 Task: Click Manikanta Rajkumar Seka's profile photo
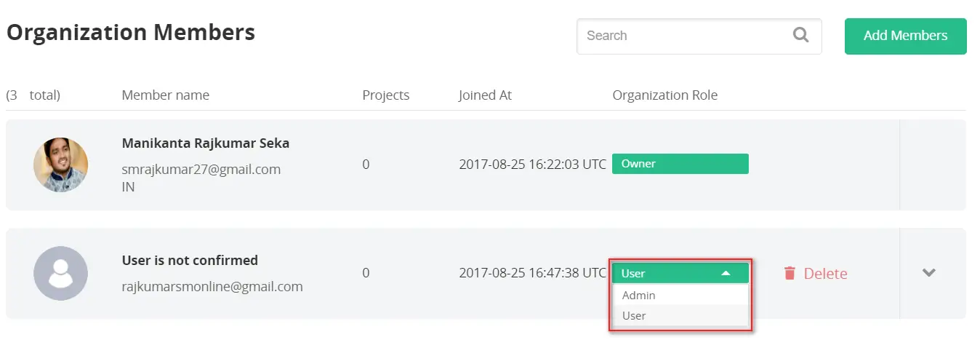[x=60, y=165]
